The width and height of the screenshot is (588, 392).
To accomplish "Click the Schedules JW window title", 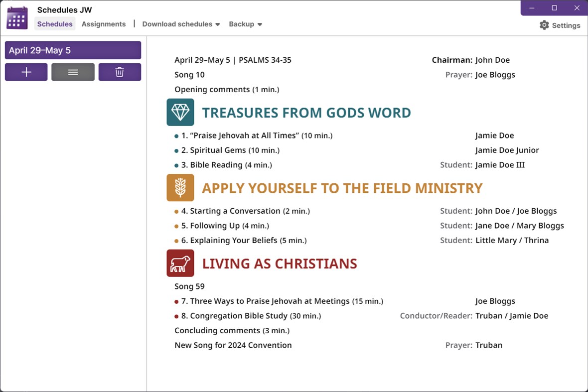I will [64, 10].
